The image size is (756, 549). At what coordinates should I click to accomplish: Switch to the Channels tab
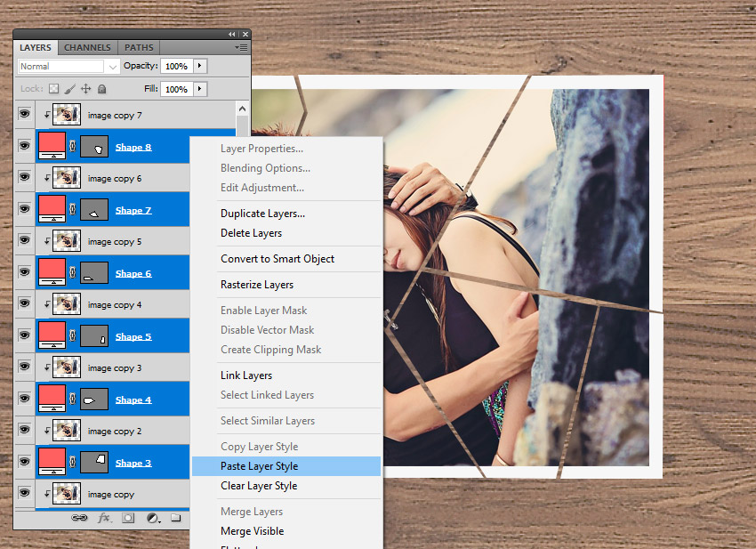(x=87, y=47)
